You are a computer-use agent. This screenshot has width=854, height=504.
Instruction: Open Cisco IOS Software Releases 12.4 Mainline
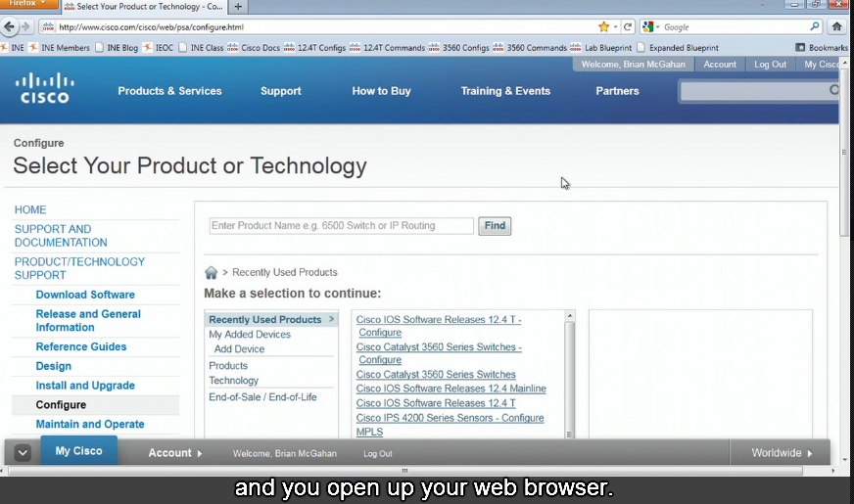(x=451, y=389)
